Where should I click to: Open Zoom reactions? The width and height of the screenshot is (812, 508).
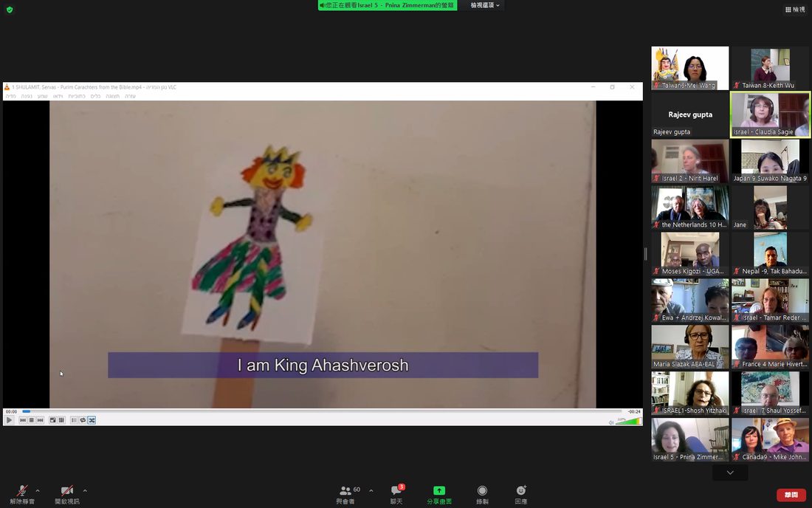click(521, 495)
